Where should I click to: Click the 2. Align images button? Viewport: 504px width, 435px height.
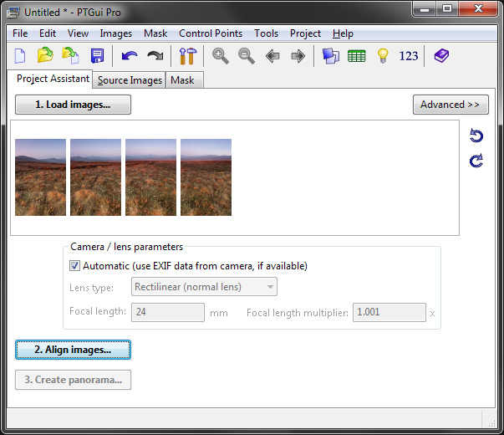(x=73, y=350)
